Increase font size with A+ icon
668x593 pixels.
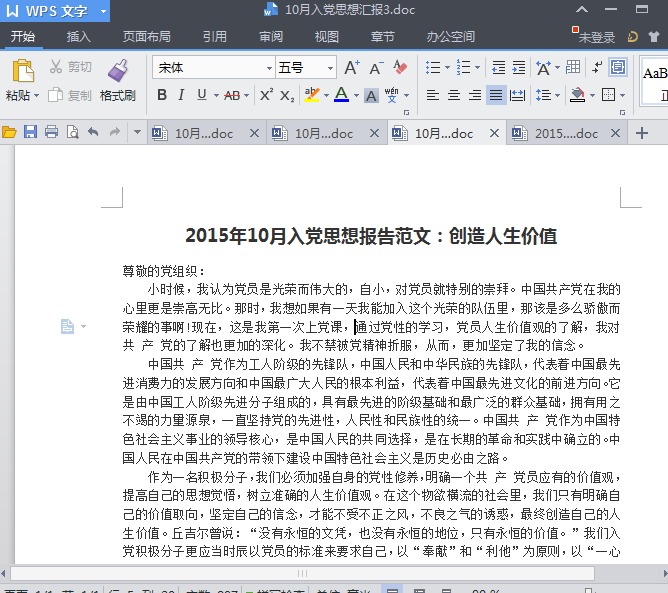(x=352, y=68)
